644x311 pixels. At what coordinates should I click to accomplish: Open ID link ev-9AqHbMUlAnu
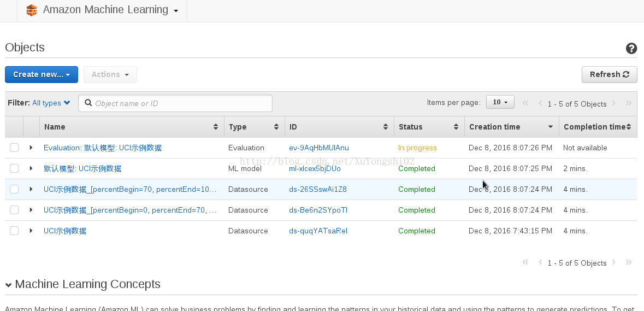pyautogui.click(x=318, y=148)
